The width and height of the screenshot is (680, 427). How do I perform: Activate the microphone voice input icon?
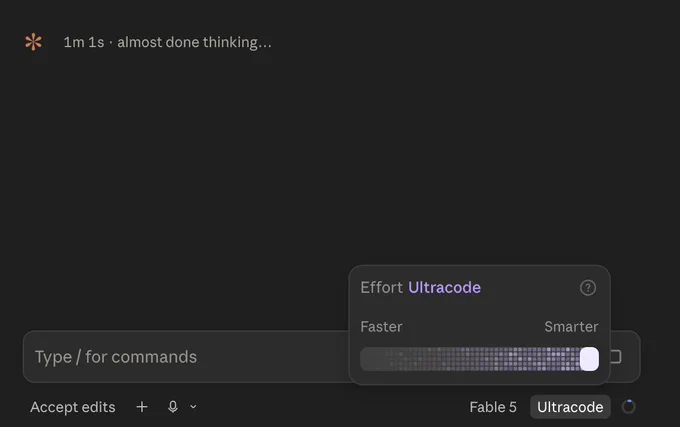click(173, 407)
